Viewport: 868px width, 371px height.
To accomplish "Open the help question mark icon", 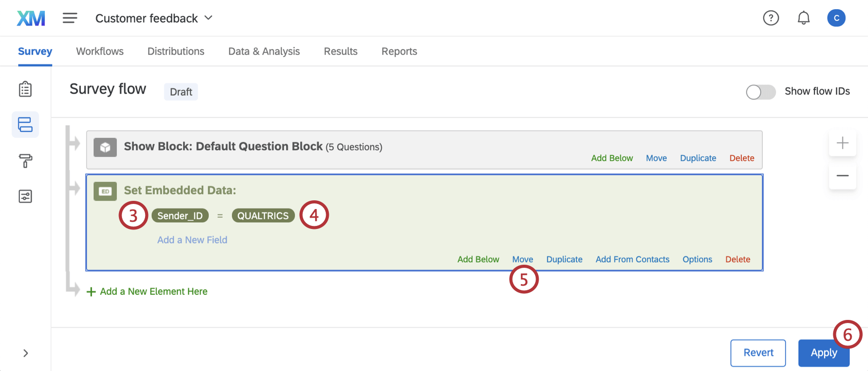I will (x=770, y=18).
